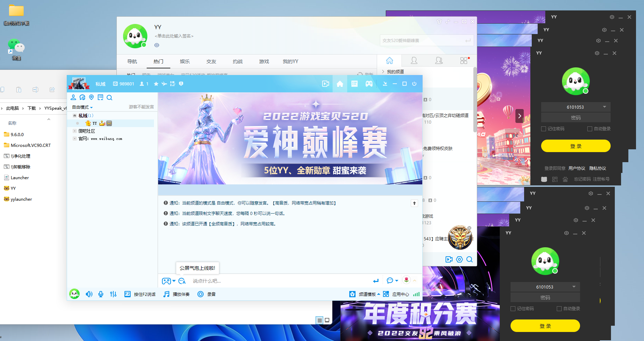Click the report shield icon in channel header
This screenshot has height=341, width=644.
coord(181,84)
